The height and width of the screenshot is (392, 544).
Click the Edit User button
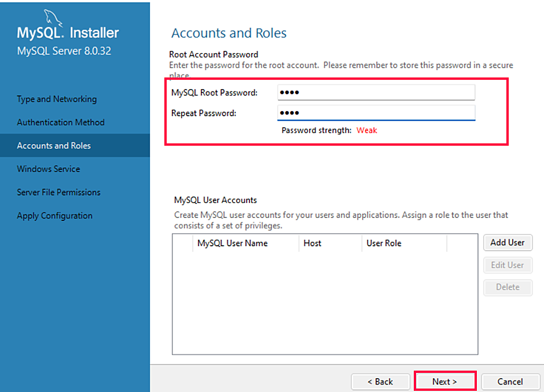point(508,265)
